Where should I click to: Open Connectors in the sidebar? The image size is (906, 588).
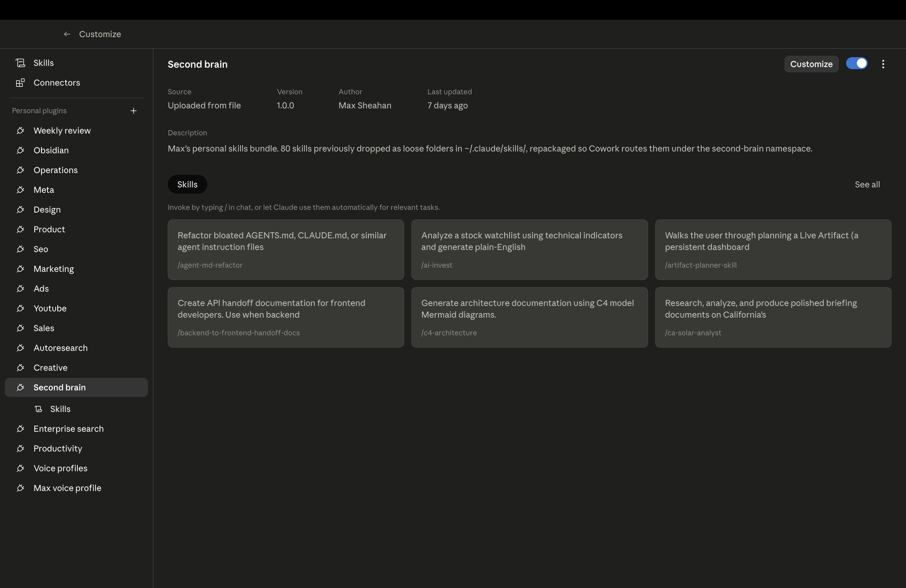[76, 83]
